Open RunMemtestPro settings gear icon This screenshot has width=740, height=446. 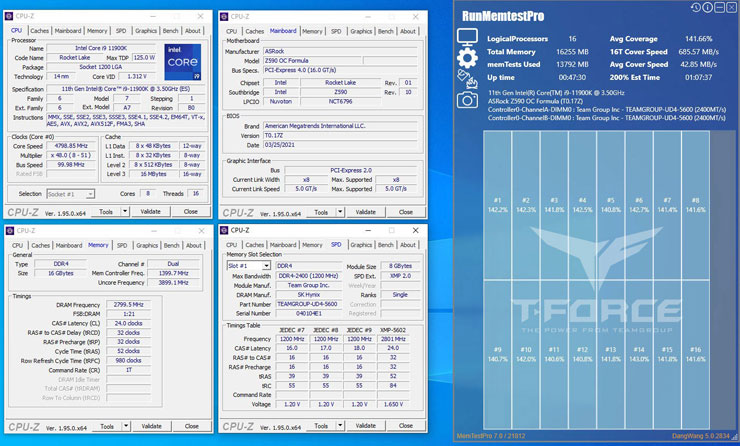(x=467, y=58)
